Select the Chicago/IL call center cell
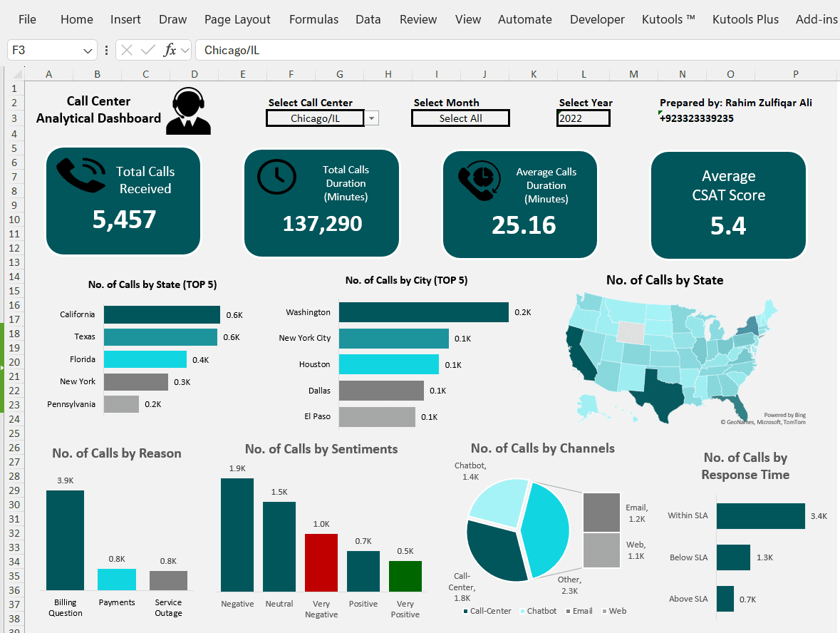Image resolution: width=840 pixels, height=633 pixels. tap(315, 118)
